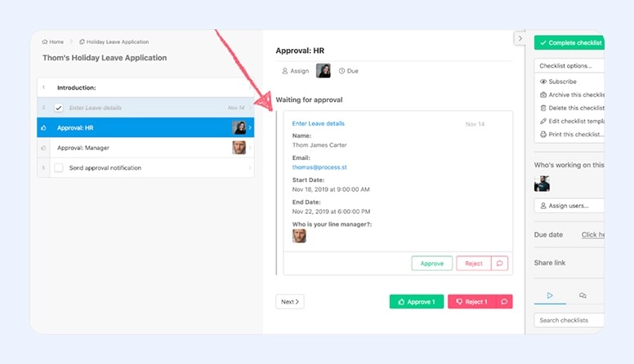Select Delete this checklist option
Screen dimensions: 634x364
(x=572, y=109)
